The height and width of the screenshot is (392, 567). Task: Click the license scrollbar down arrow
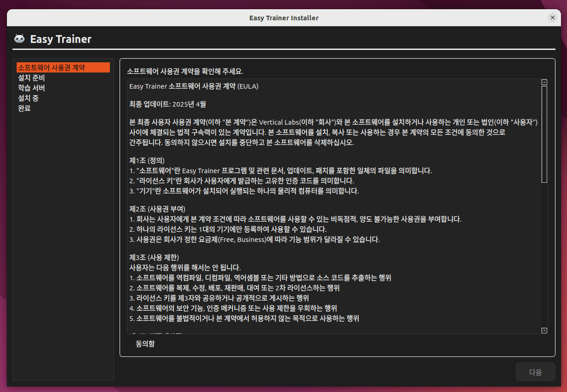click(544, 330)
